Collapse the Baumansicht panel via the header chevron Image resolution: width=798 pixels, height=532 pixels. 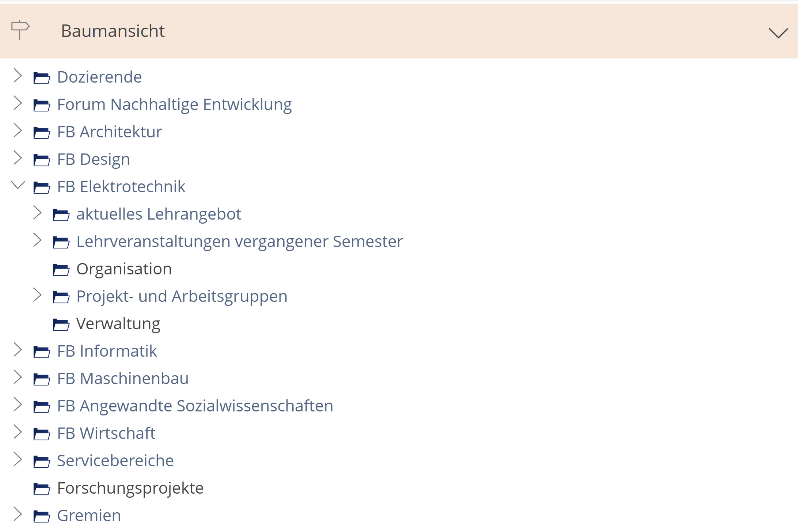[x=779, y=32]
